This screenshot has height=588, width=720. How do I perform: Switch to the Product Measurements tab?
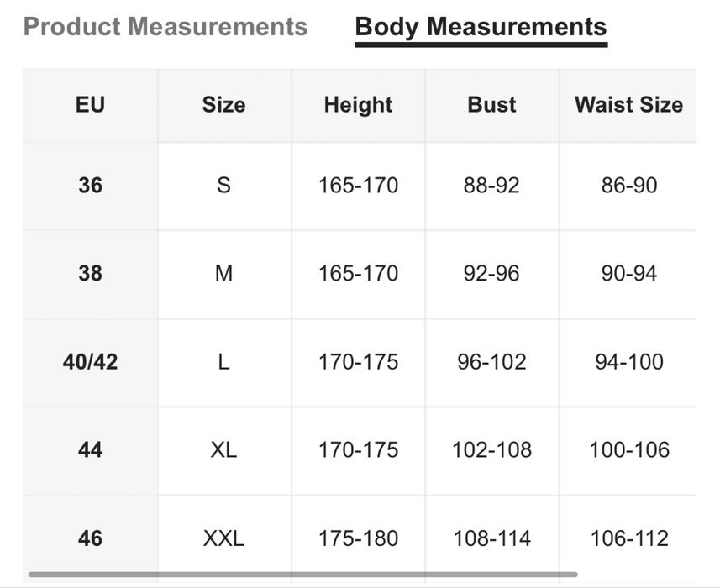click(166, 27)
